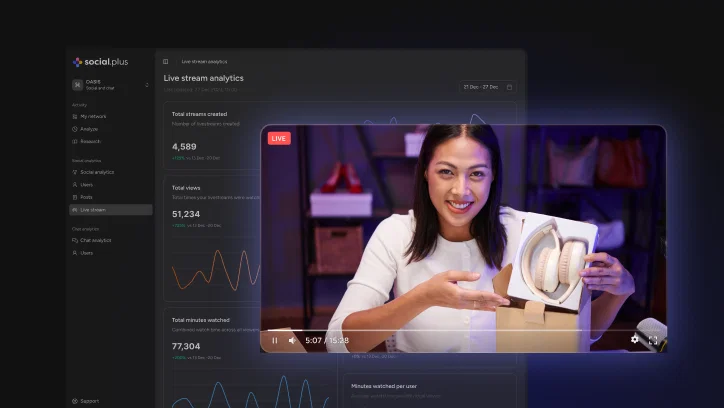Click the Support help icon
Image resolution: width=724 pixels, height=408 pixels.
coord(75,401)
